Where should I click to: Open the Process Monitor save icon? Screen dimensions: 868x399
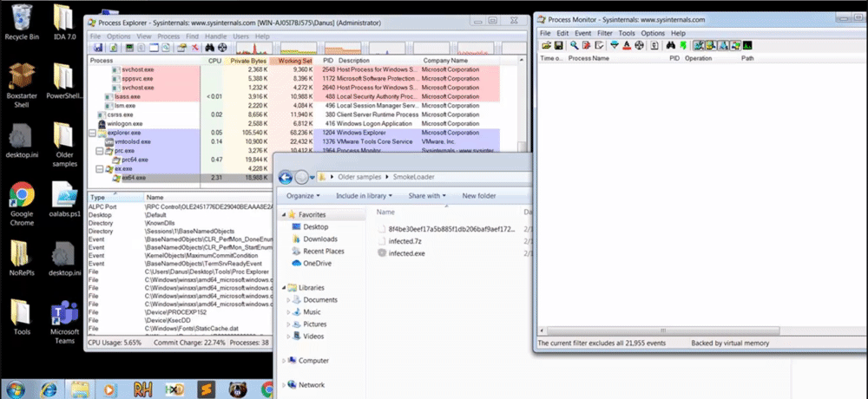[558, 45]
